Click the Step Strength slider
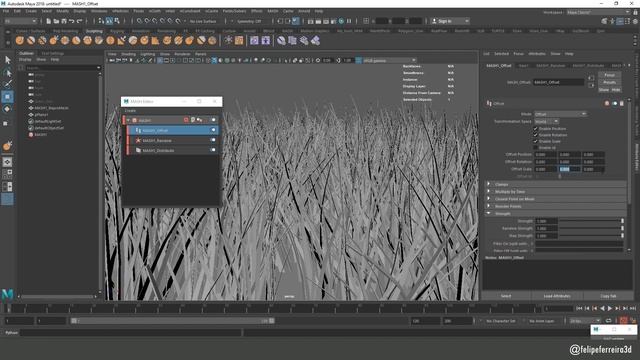 tap(591, 236)
